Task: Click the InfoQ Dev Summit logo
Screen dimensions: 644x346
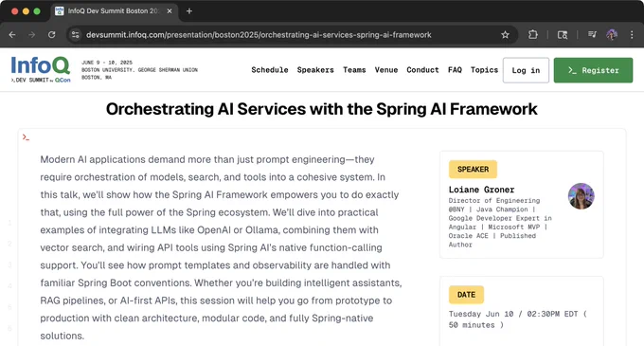Action: [x=41, y=69]
